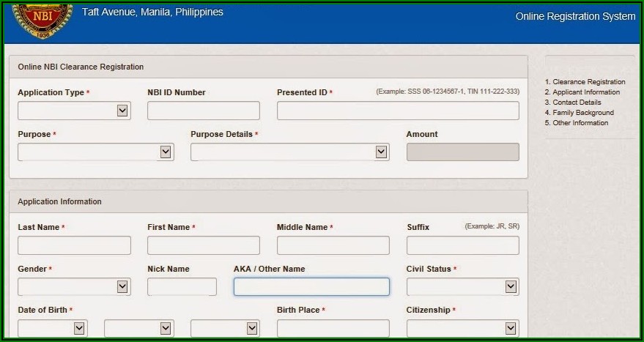Select the Gender dropdown
The image size is (644, 342).
pyautogui.click(x=74, y=286)
